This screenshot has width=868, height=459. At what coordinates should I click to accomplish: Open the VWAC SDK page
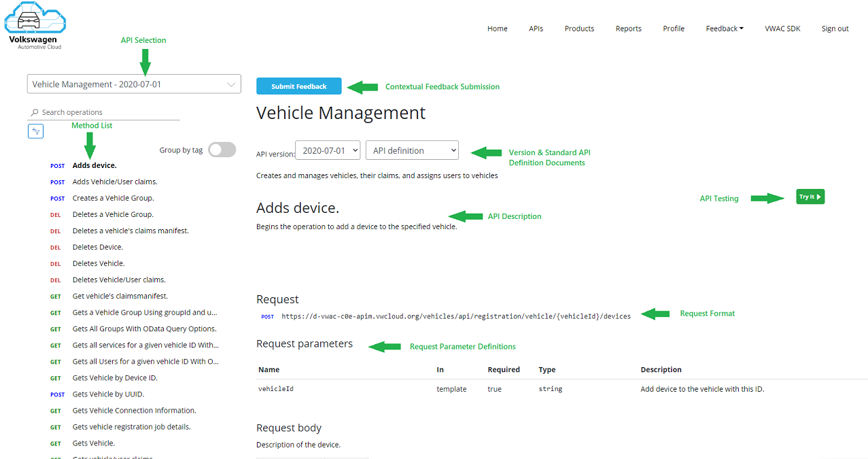click(x=782, y=28)
